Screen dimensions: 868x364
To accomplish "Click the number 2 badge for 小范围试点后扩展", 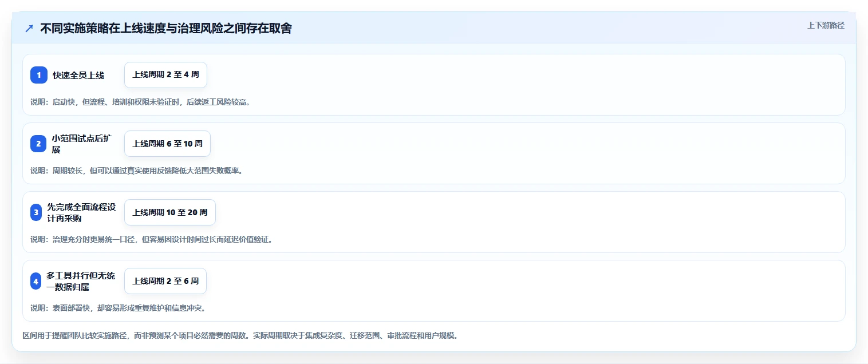I will tap(38, 144).
